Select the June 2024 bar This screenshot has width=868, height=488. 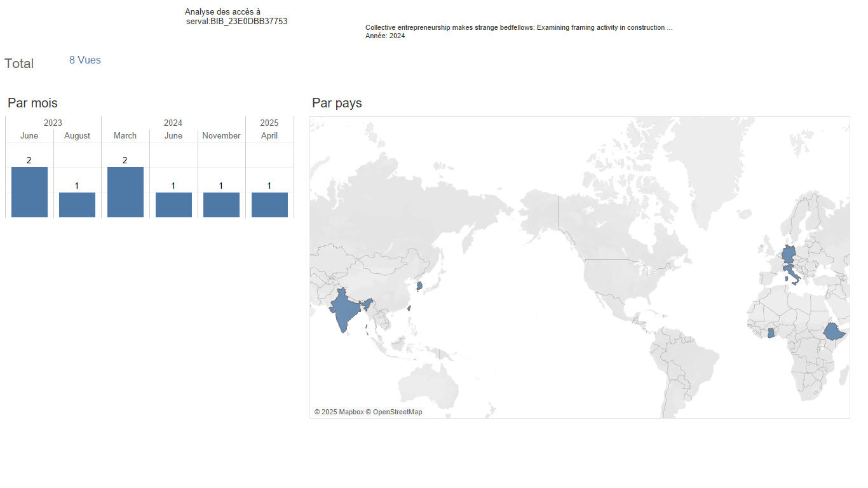[x=173, y=205]
